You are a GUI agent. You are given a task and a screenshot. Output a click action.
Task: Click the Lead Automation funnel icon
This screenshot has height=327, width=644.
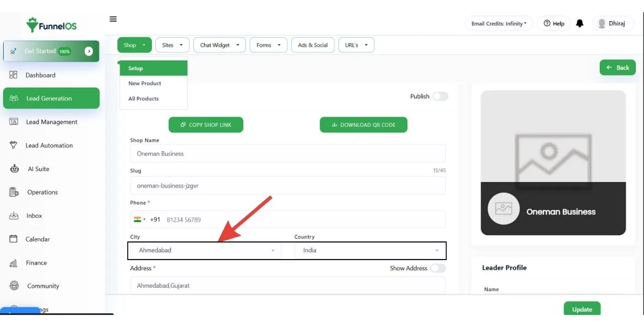tap(14, 145)
